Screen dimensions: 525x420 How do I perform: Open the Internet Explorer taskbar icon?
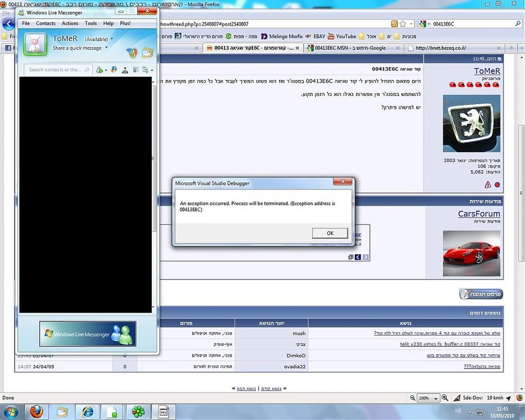pyautogui.click(x=87, y=412)
